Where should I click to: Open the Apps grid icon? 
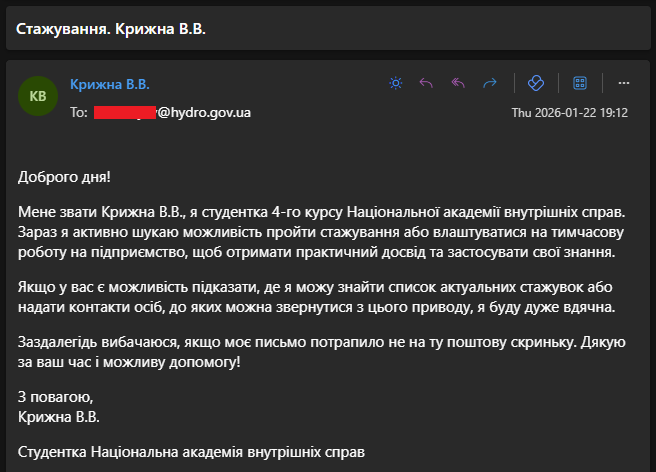(579, 83)
